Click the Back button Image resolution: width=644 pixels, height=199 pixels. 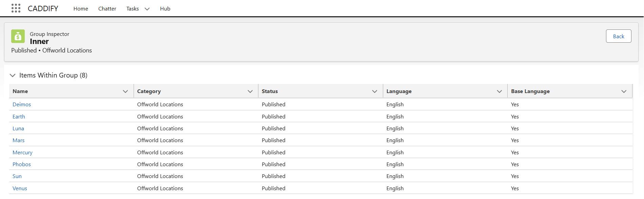619,36
